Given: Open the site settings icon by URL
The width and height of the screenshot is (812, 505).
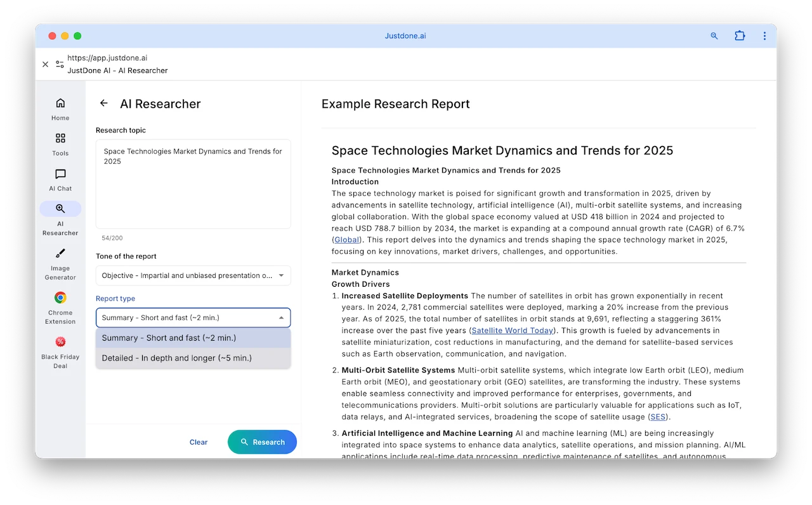Looking at the screenshot, I should [x=60, y=64].
